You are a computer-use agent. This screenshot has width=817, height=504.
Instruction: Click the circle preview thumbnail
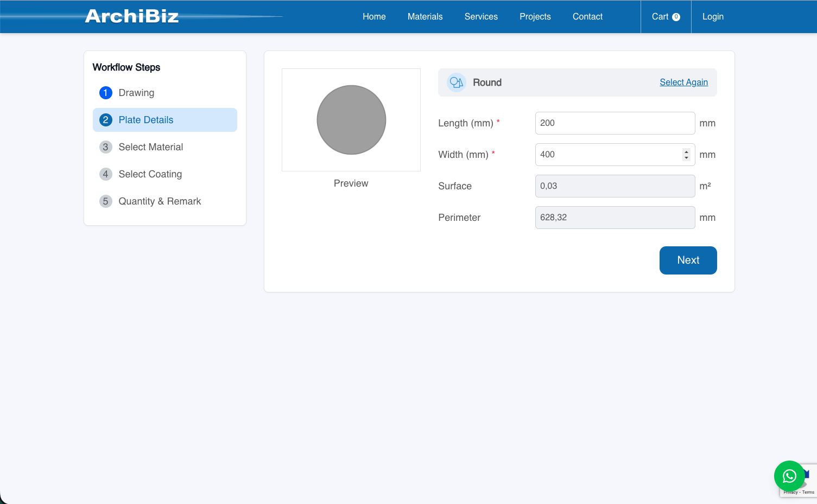click(x=351, y=120)
